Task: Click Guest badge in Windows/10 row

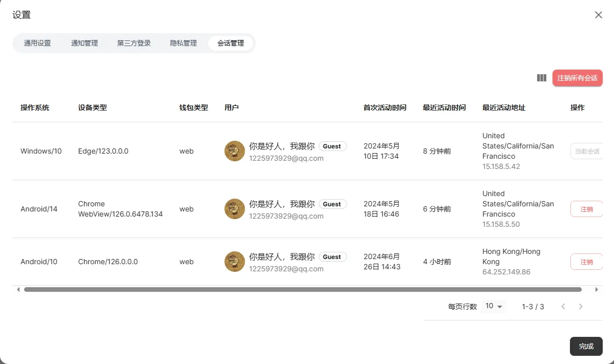Action: click(332, 146)
